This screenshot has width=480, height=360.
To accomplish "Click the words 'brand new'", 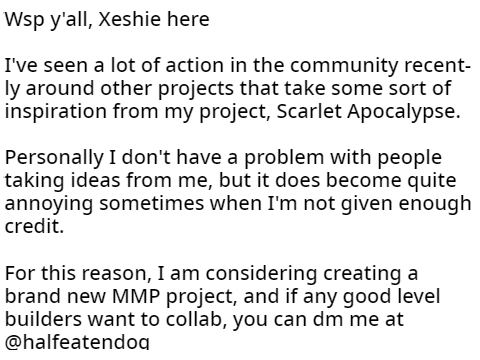I will [55, 296].
